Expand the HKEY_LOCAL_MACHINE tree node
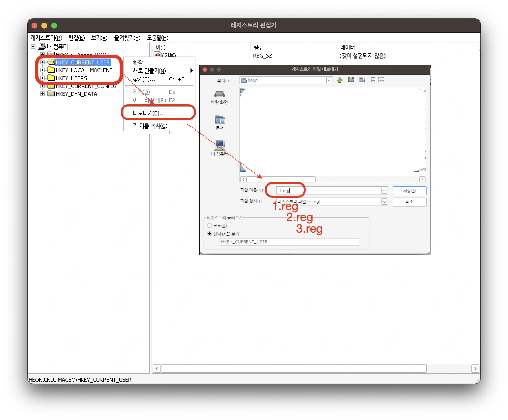 tap(43, 70)
